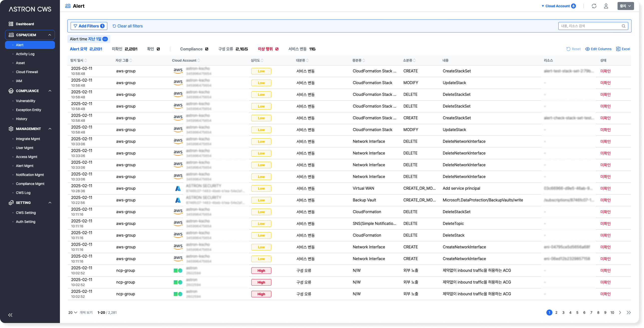Open Edit Columns eye option
The image size is (644, 328).
[x=598, y=49]
